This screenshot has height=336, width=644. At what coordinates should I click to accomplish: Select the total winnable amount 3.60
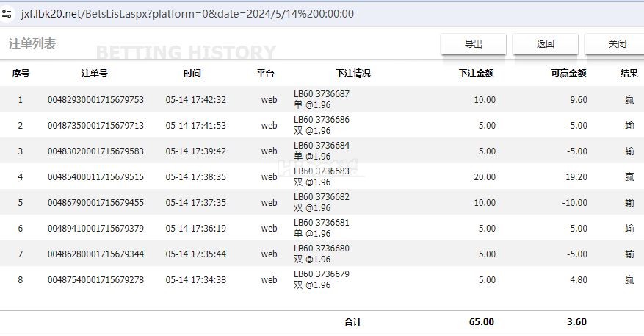tap(576, 322)
